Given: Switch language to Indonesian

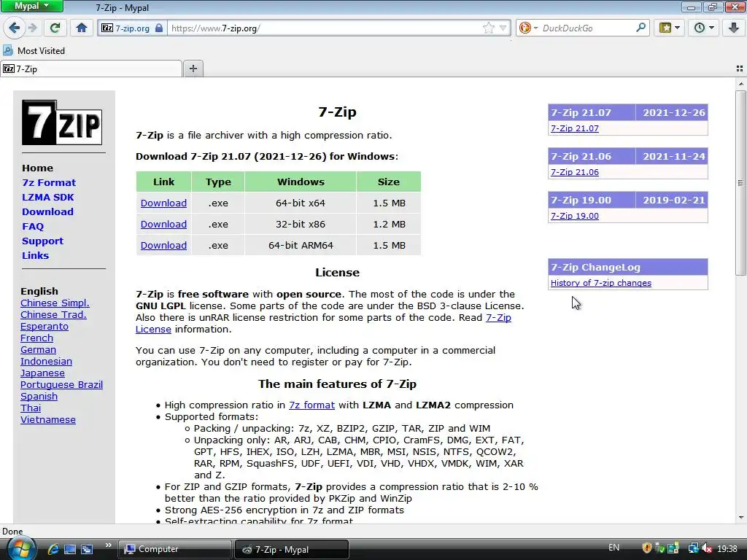Looking at the screenshot, I should coord(46,362).
